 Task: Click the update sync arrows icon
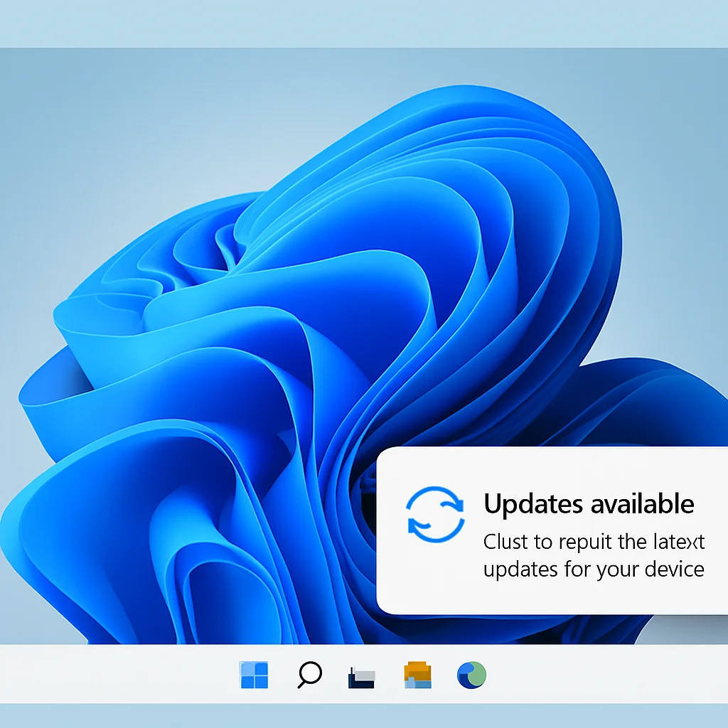(x=435, y=515)
